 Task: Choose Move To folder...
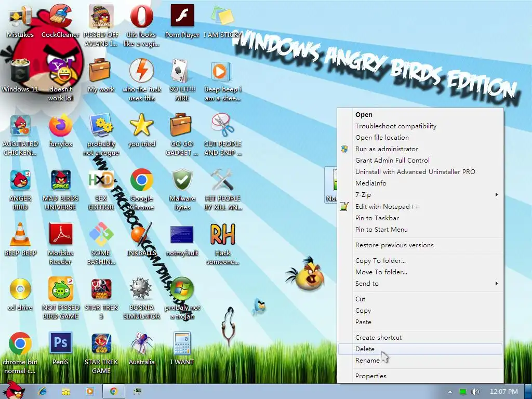click(420, 272)
